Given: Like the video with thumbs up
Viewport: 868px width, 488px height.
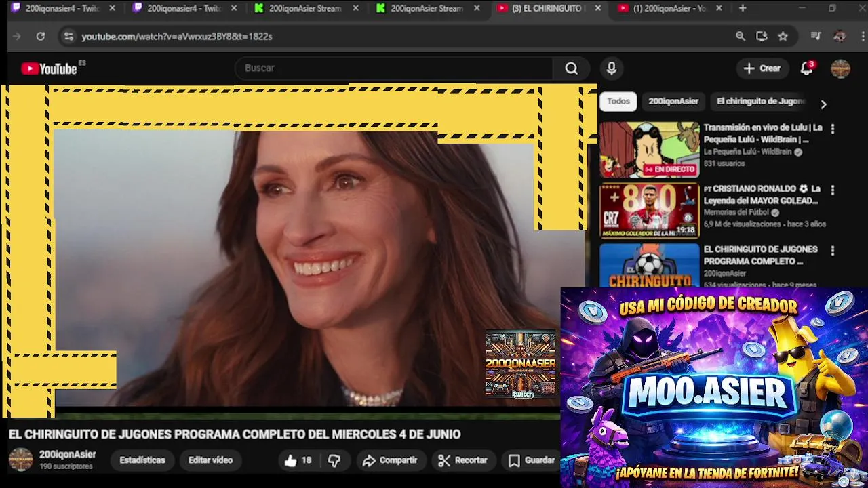Looking at the screenshot, I should (298, 460).
